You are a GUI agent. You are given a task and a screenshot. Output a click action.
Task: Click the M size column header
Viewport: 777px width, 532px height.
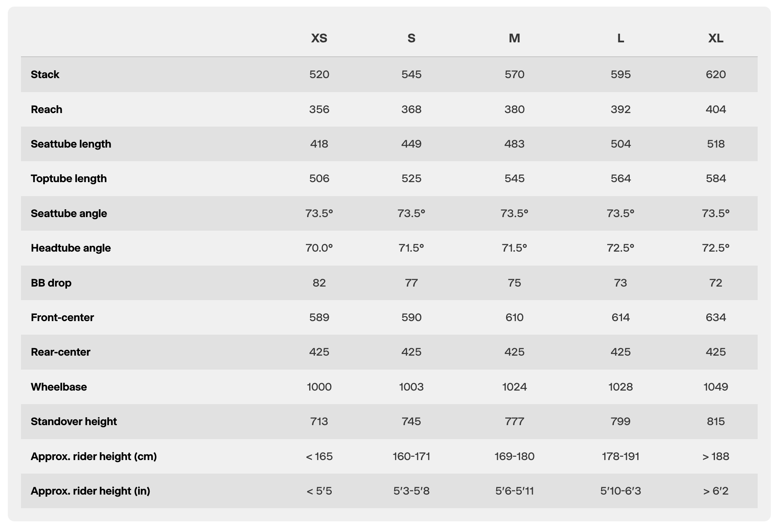[514, 38]
